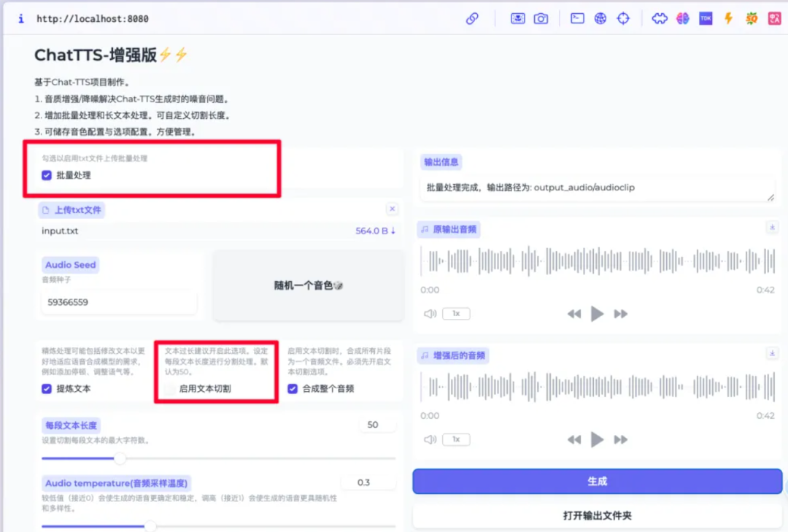Download the 原输出音频 audio file
Screen dimensions: 788x532
pos(773,227)
